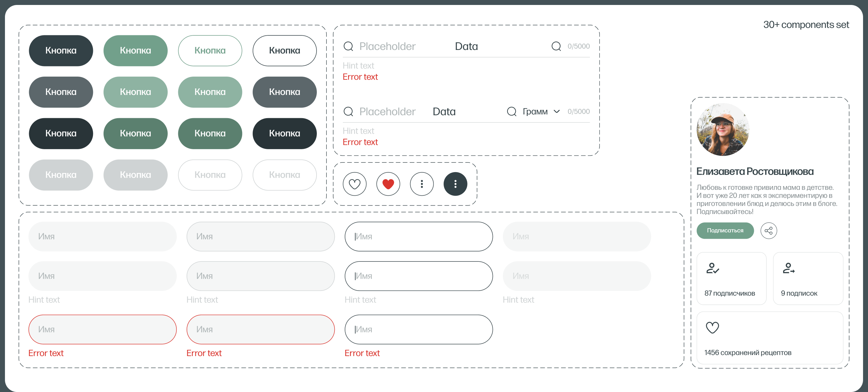Click the outlined heart favorite icon button
The image size is (868, 392).
point(354,184)
